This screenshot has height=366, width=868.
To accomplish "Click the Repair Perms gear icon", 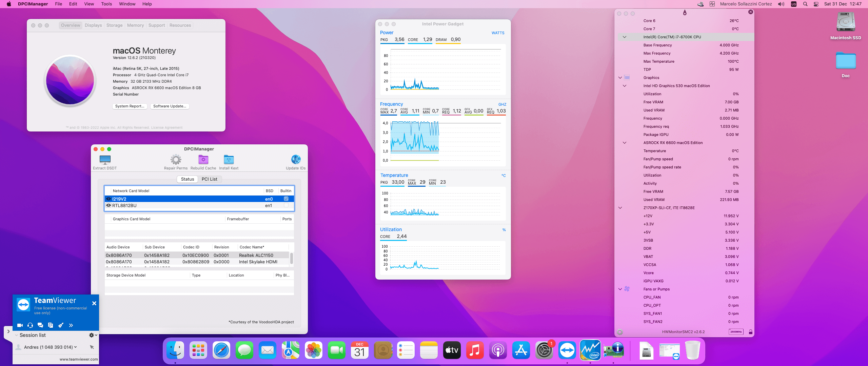I will pos(176,160).
